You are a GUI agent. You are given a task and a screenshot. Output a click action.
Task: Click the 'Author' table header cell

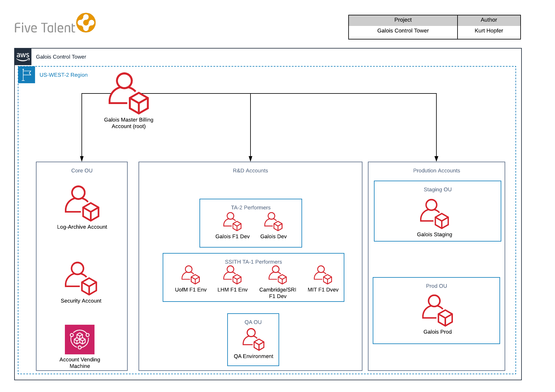[x=489, y=20]
